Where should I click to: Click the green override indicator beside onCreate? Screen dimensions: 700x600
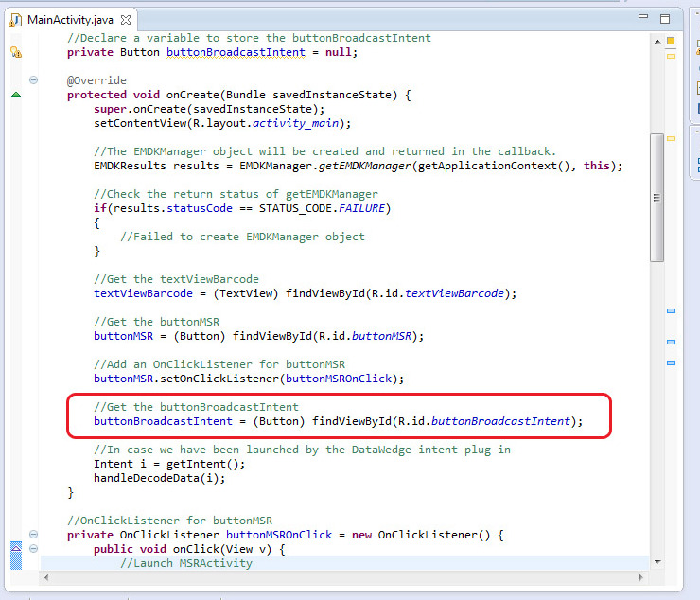coord(15,95)
